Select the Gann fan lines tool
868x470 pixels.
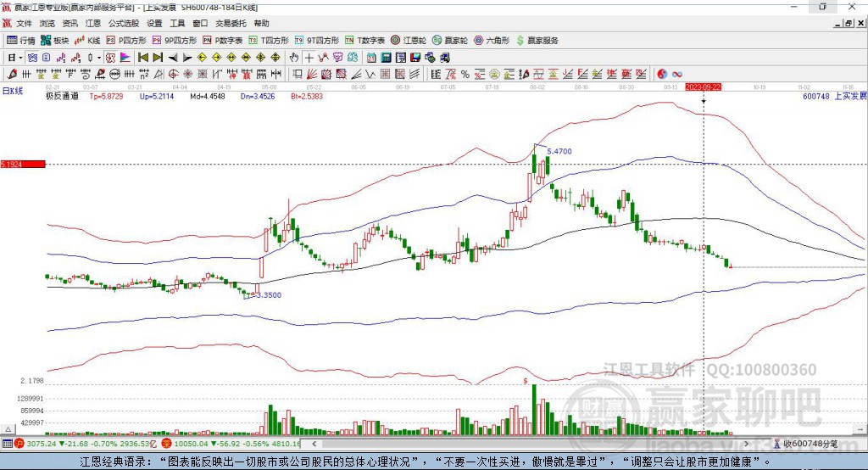(313, 74)
